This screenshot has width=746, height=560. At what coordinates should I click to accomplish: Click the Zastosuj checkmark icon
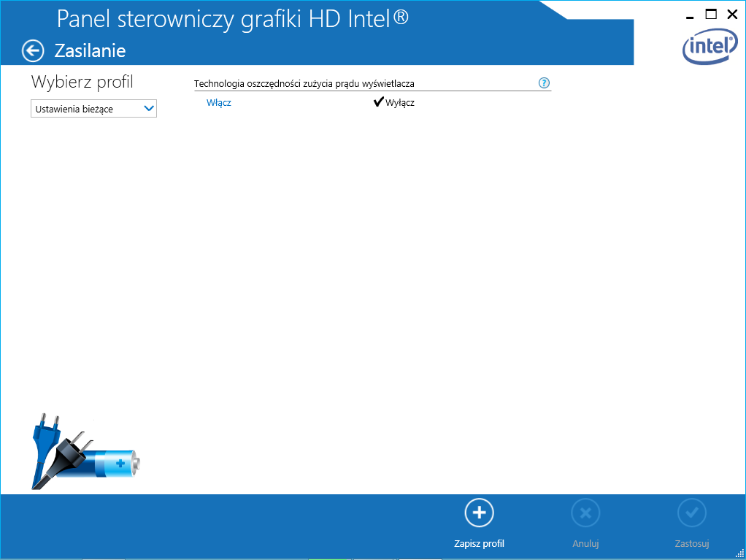tap(692, 513)
